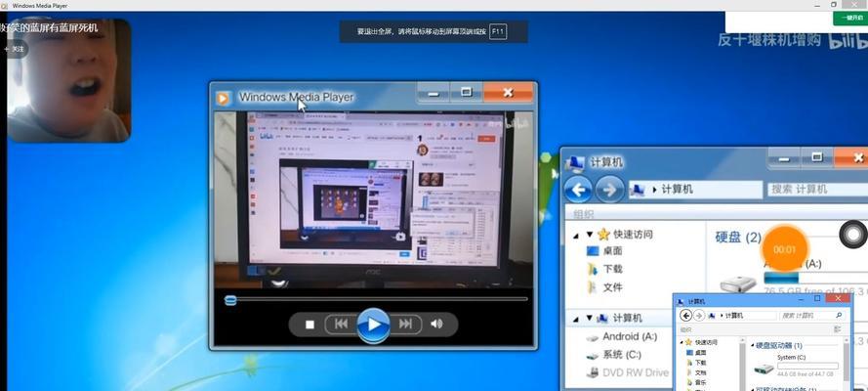868x391 pixels.
Task: Click the small window sidebar scrollbar
Action: 742,364
